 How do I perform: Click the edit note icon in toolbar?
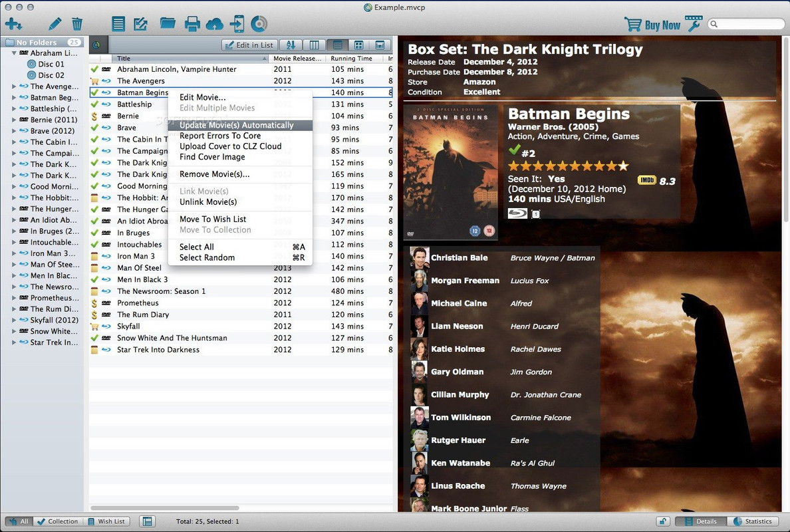click(x=140, y=24)
